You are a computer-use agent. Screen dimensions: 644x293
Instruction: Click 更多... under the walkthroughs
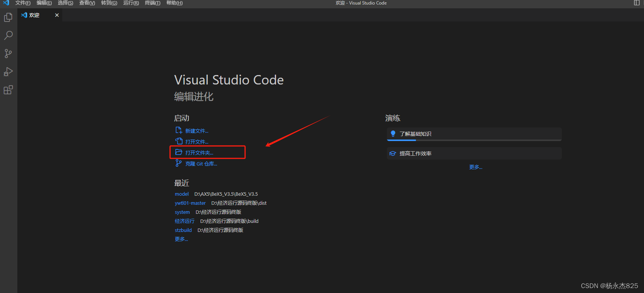tap(476, 167)
